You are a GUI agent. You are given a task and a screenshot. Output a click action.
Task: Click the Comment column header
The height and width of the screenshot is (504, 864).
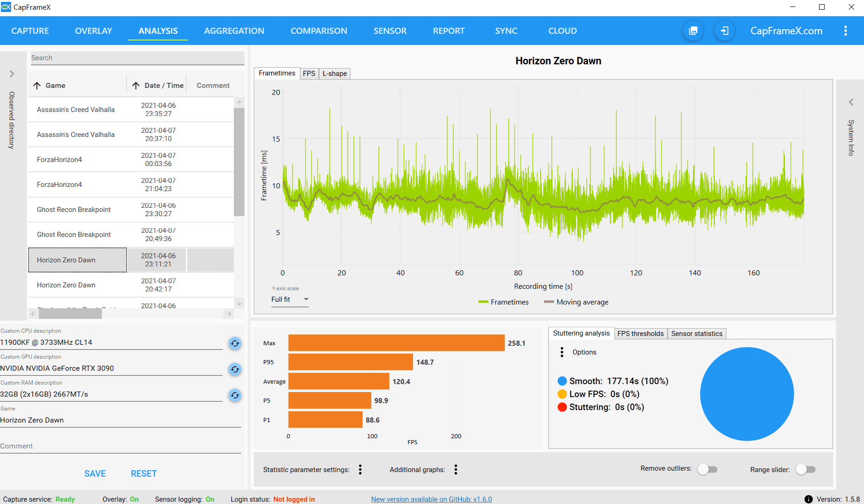click(213, 86)
